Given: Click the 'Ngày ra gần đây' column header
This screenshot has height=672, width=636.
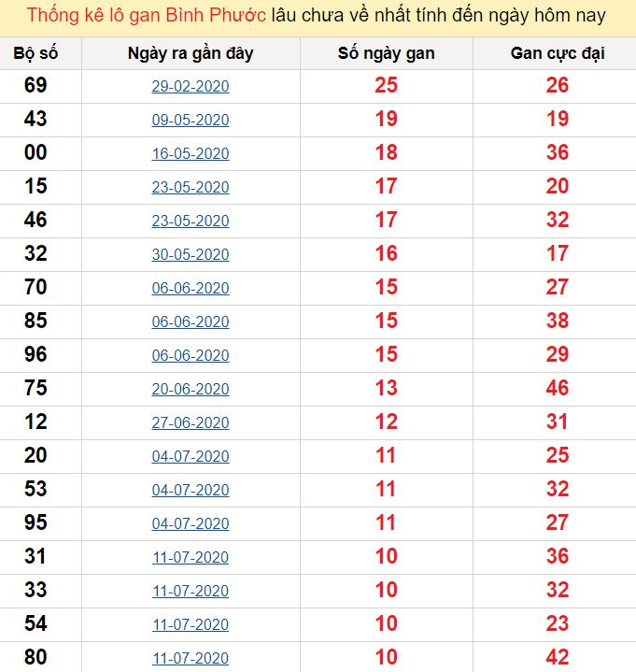Looking at the screenshot, I should 191,53.
